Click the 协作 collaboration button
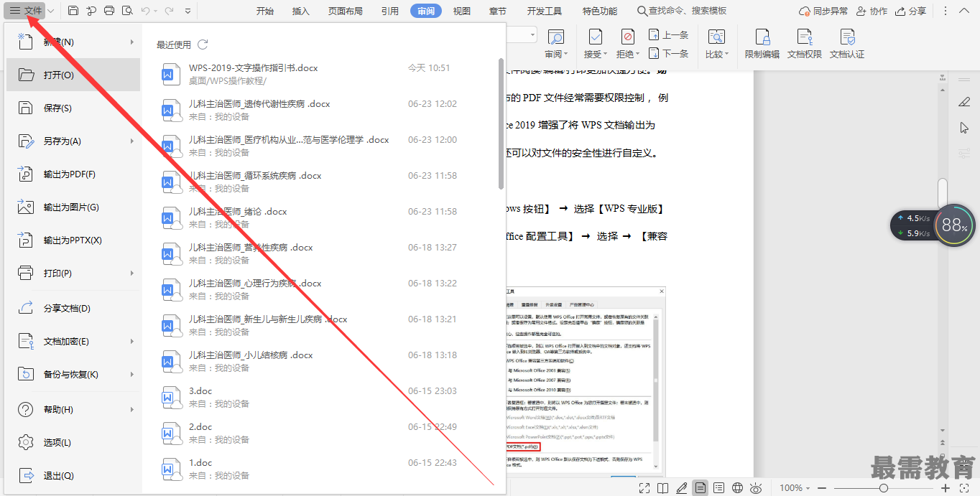This screenshot has width=980, height=496. click(872, 11)
